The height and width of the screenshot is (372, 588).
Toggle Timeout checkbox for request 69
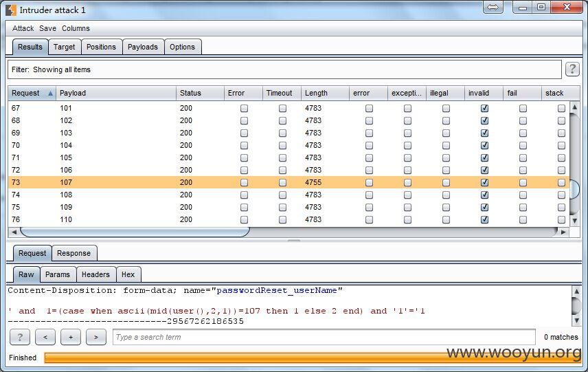[283, 133]
